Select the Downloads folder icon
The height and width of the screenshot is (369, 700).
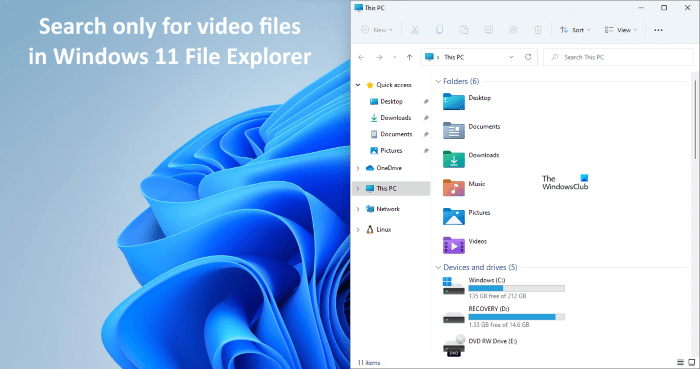(x=454, y=159)
